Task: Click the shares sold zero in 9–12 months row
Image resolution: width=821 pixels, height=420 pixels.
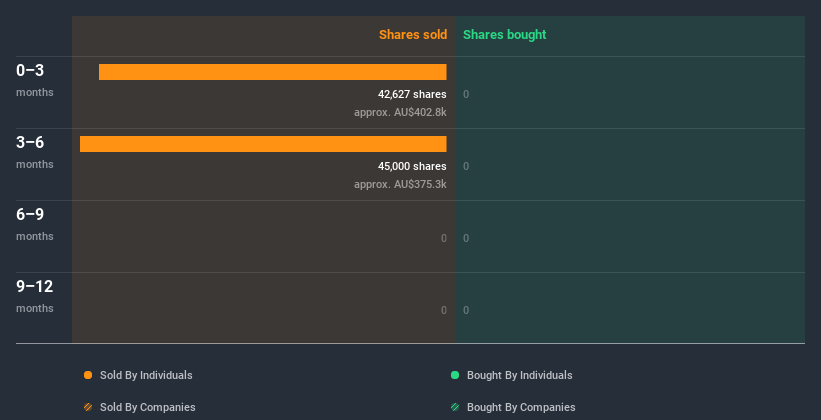Action: [x=443, y=310]
